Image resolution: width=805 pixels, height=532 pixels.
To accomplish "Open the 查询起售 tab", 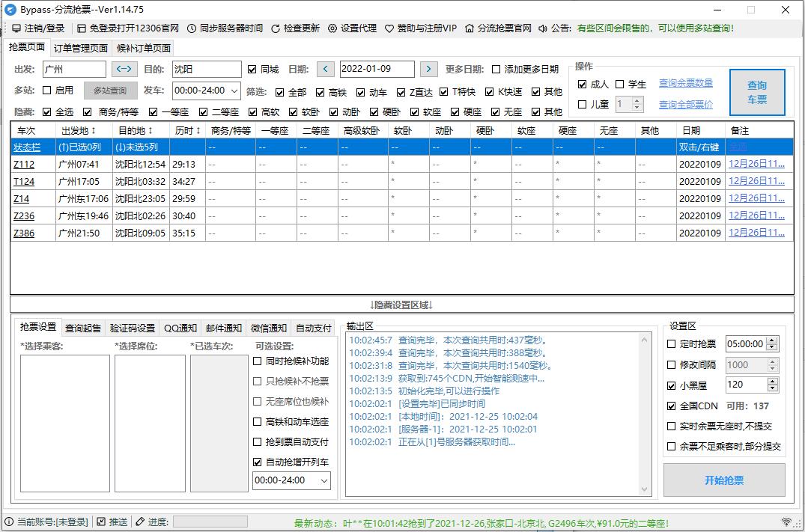I will click(x=82, y=328).
